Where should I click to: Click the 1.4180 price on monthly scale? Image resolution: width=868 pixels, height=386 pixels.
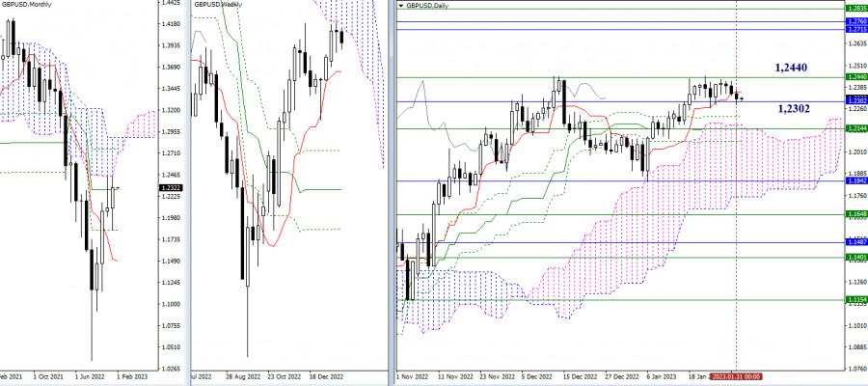[169, 24]
